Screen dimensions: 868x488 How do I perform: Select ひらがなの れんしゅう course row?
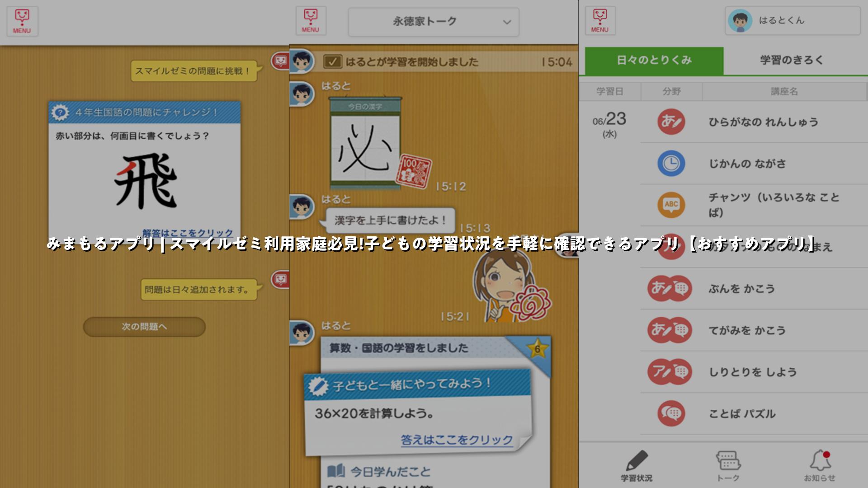[754, 122]
